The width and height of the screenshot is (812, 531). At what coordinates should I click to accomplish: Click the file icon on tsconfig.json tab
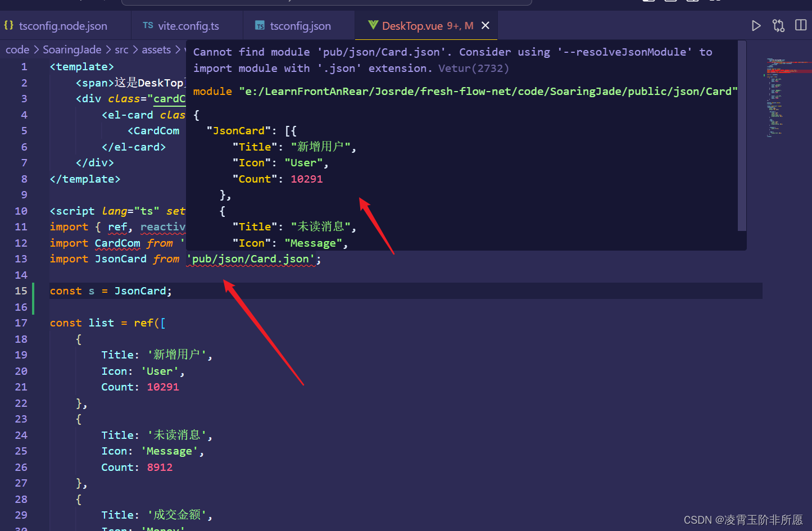coord(260,26)
